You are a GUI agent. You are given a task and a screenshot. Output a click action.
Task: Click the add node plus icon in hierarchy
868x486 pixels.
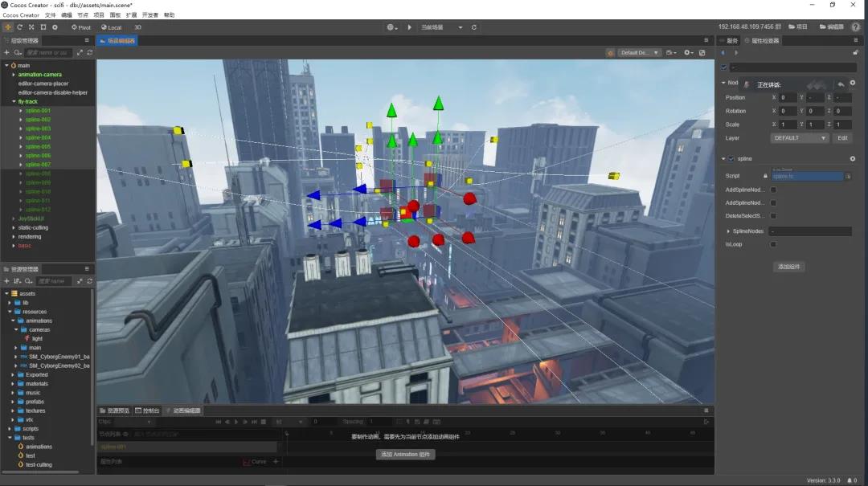pos(6,53)
